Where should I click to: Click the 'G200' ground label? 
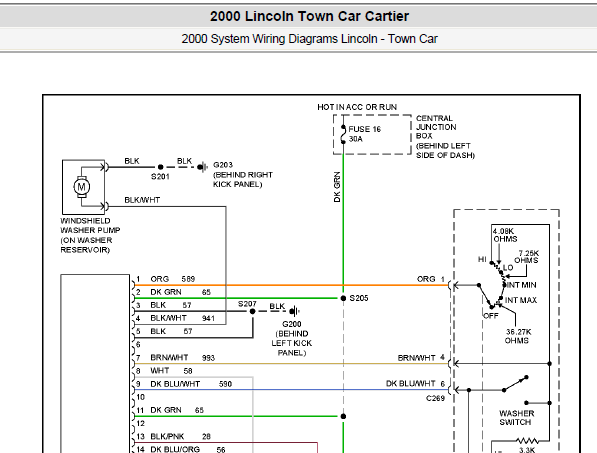coord(292,324)
